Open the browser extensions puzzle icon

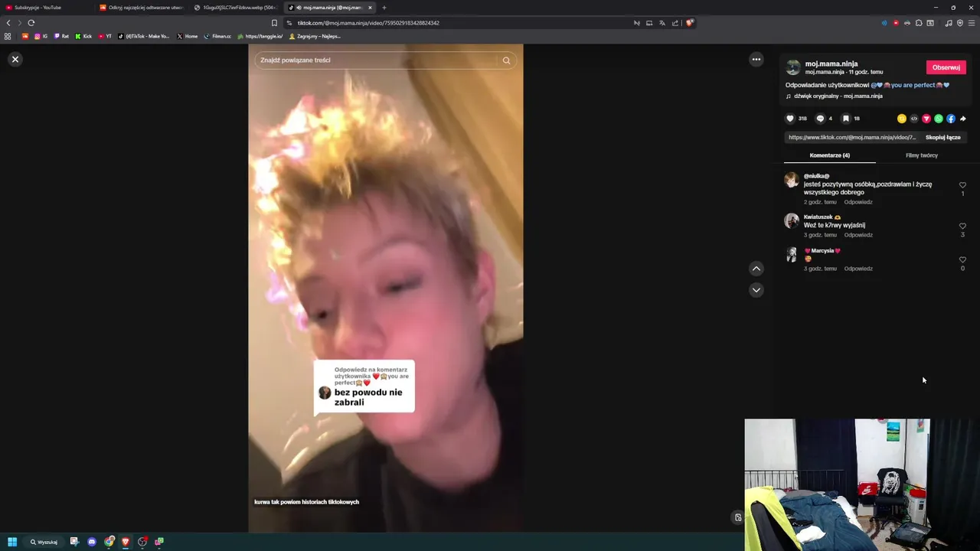(x=919, y=23)
